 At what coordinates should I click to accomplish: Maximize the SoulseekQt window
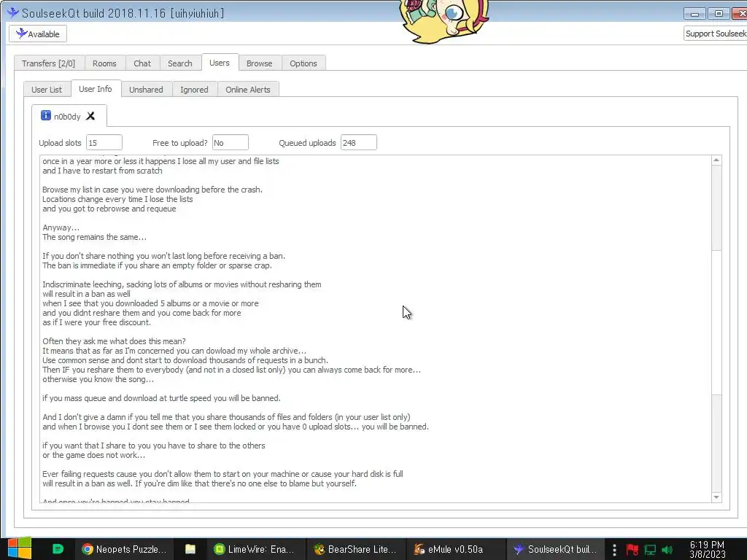click(x=719, y=14)
